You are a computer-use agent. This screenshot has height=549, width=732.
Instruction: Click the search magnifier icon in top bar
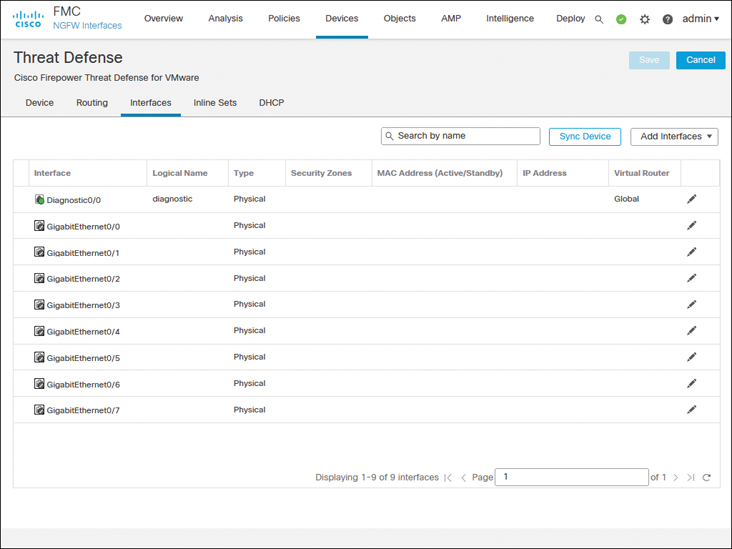point(599,19)
